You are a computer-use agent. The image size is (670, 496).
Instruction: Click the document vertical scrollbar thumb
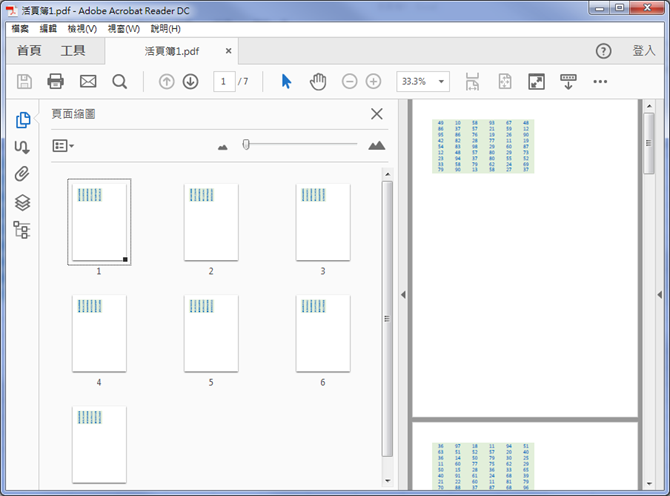click(x=649, y=143)
